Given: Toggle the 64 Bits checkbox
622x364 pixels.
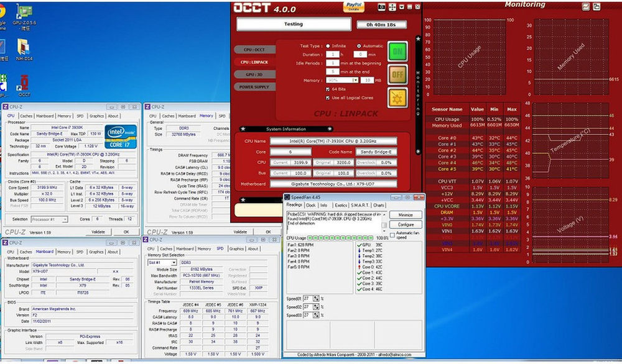Looking at the screenshot, I should tap(327, 89).
